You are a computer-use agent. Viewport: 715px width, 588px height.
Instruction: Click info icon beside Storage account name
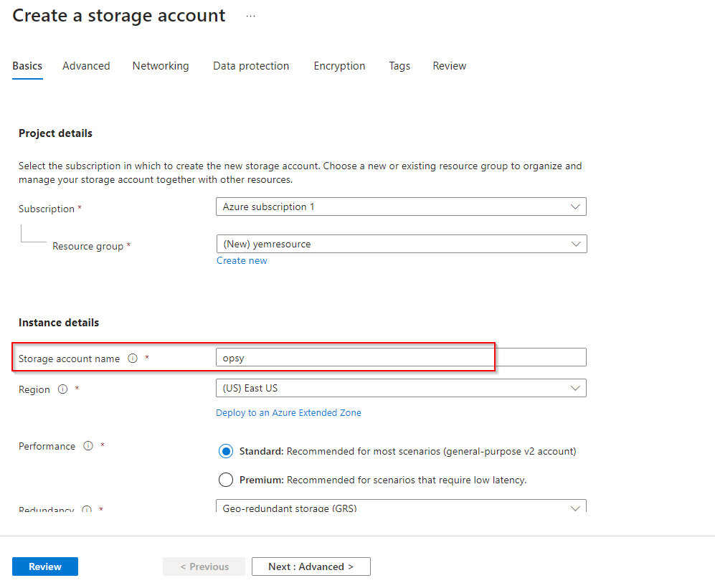click(133, 359)
